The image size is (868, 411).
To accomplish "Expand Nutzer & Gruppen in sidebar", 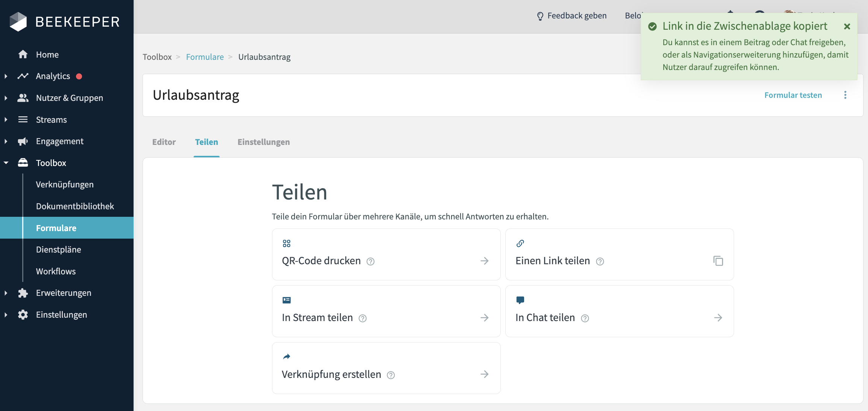I will pos(6,98).
